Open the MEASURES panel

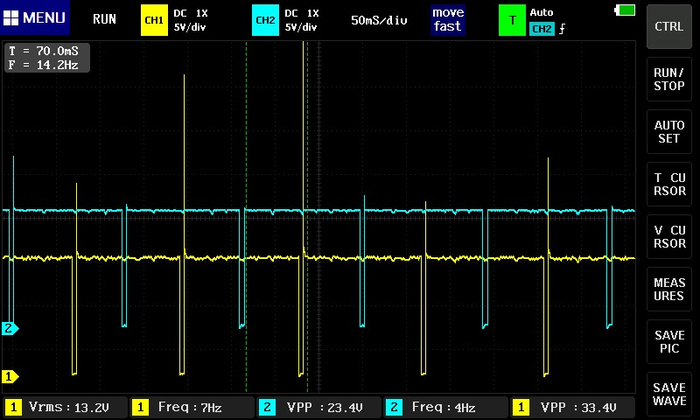point(669,290)
